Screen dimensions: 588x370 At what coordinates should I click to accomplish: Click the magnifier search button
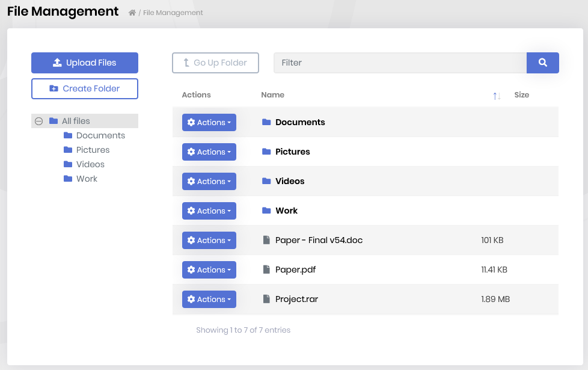tap(543, 63)
